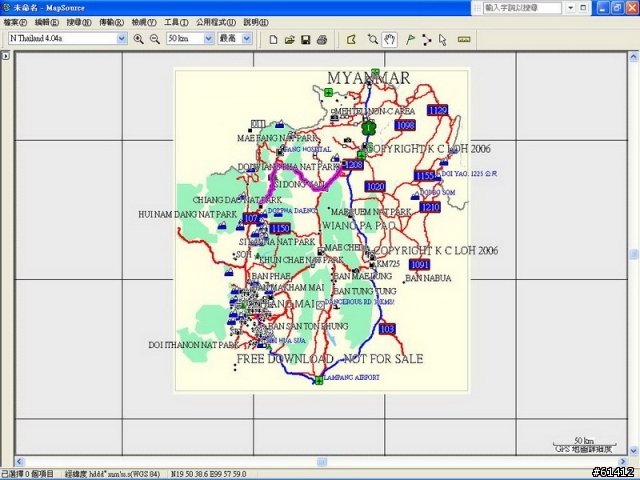Create a new file with the blank page icon
Image resolution: width=640 pixels, height=480 pixels.
click(273, 40)
